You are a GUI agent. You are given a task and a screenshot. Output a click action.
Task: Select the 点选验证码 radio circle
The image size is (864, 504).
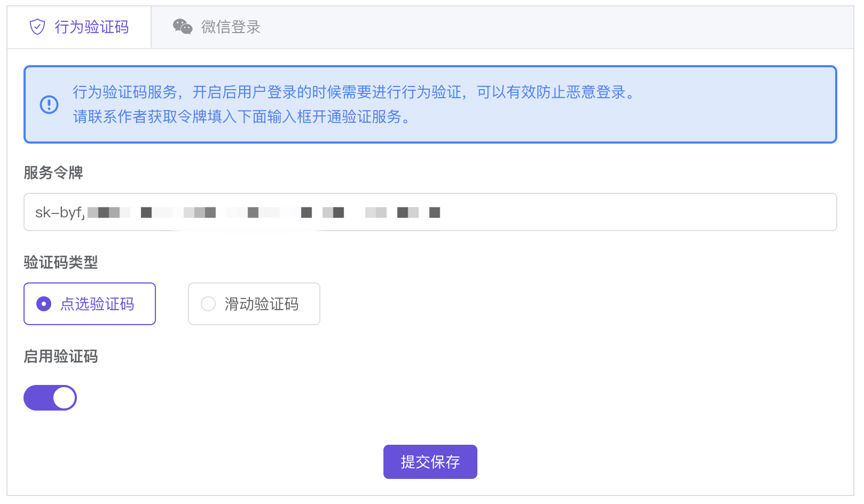pyautogui.click(x=44, y=304)
